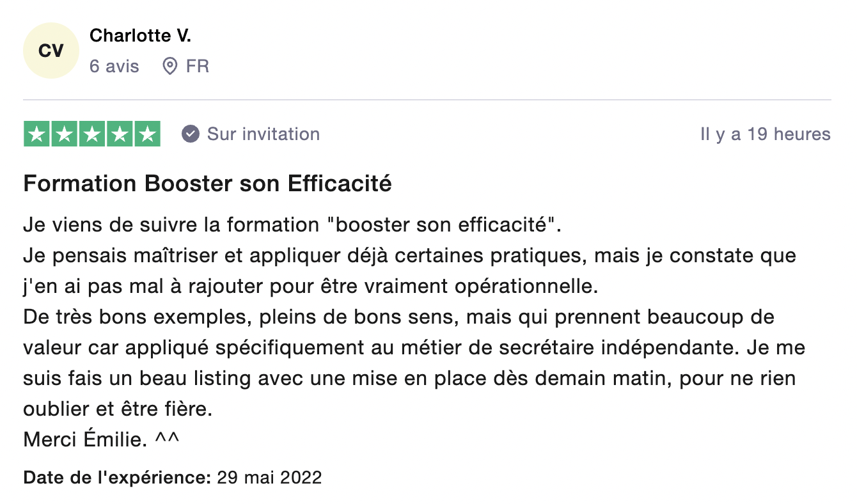
Task: Click the "Merci Émilie. ^^" closing line
Action: tap(101, 439)
